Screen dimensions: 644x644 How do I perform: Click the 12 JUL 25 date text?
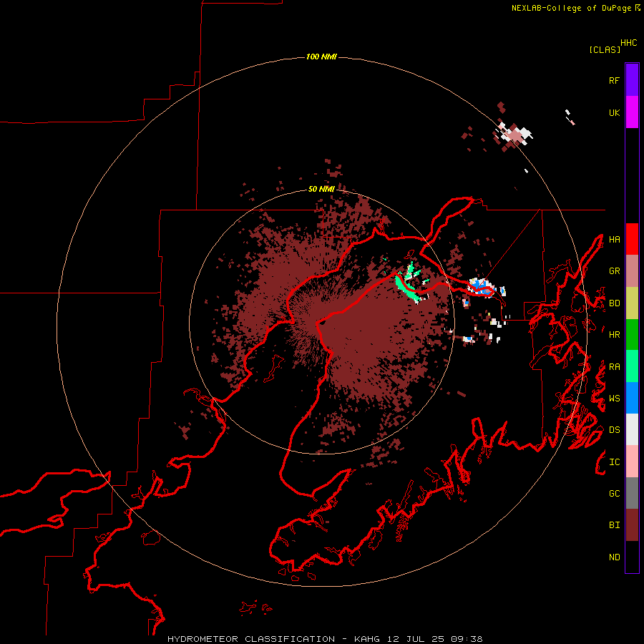(417, 639)
